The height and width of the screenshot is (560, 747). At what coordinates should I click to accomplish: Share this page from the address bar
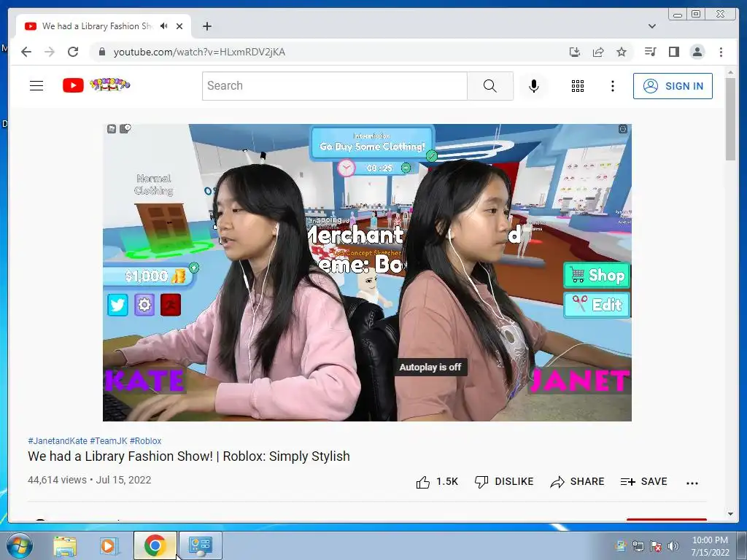point(598,52)
